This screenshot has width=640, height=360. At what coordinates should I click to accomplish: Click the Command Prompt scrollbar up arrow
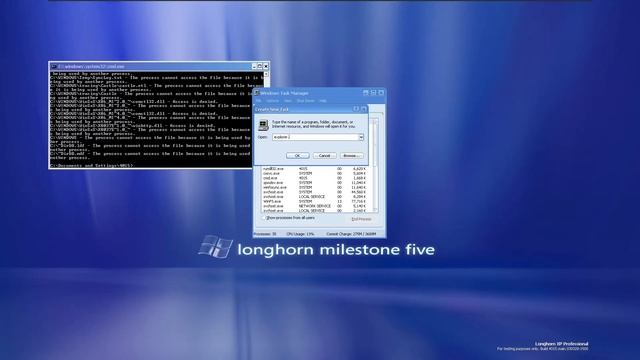click(266, 74)
